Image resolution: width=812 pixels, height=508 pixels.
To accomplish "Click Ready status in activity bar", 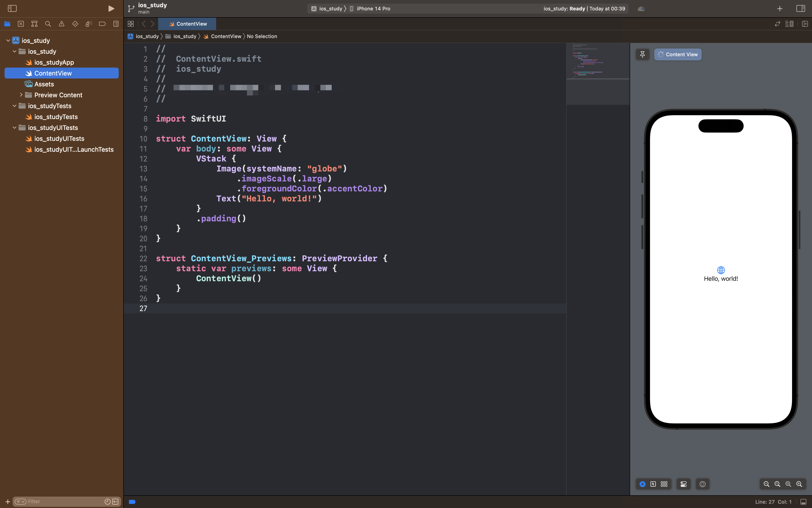I will pos(577,9).
